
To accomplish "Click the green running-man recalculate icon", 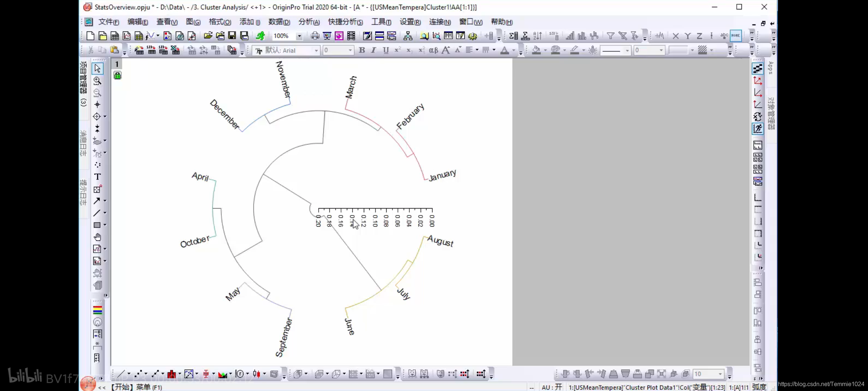I will 260,36.
